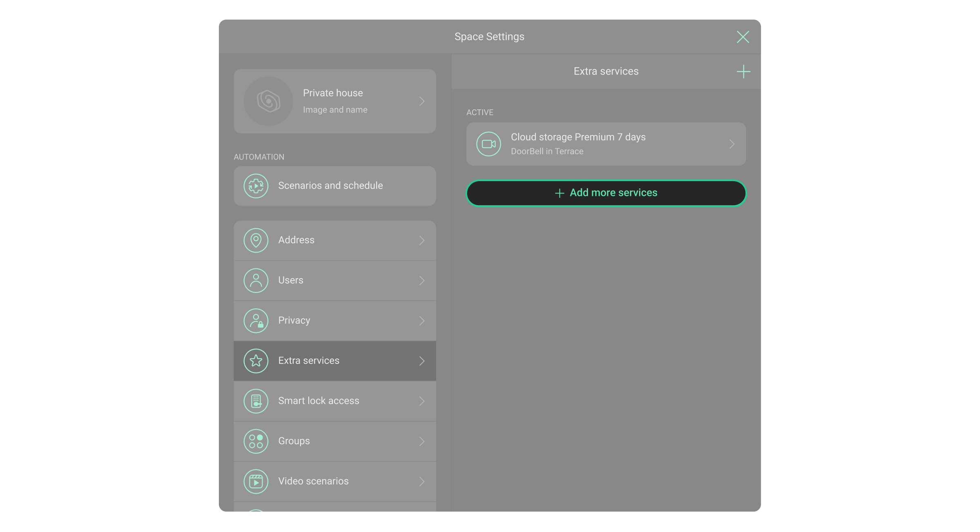Screen dimensions: 980x532
Task: Click the Users person icon
Action: (x=256, y=281)
